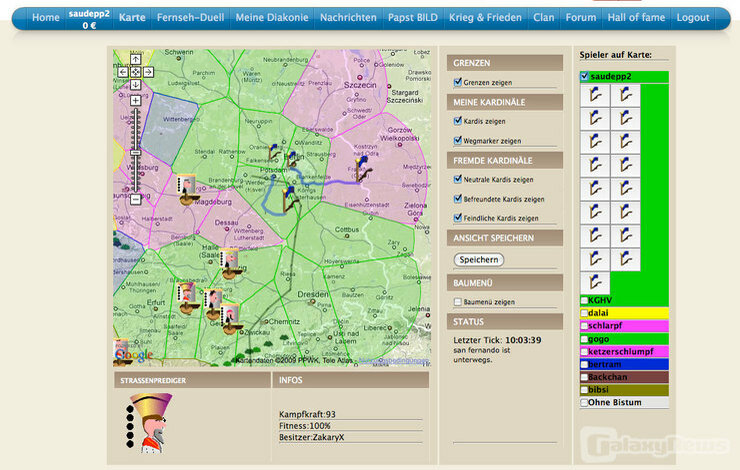The image size is (740, 470).
Task: Check the Backchan player checkbox
Action: (584, 377)
